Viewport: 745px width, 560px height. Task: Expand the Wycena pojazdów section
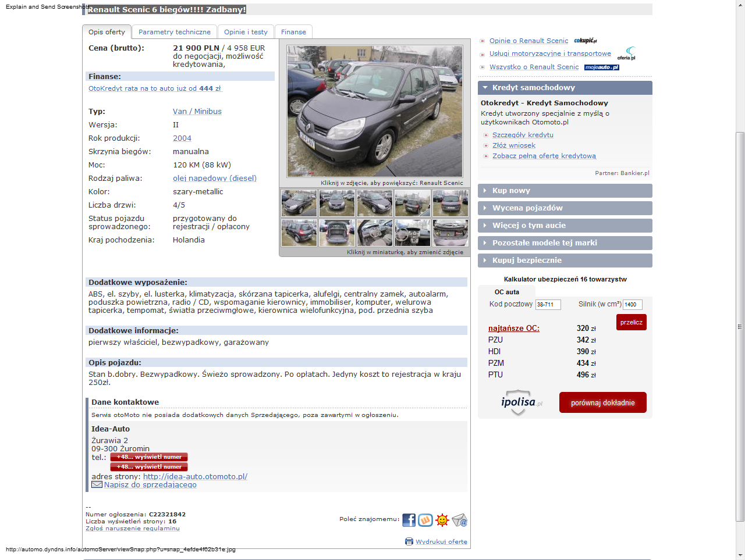point(565,208)
